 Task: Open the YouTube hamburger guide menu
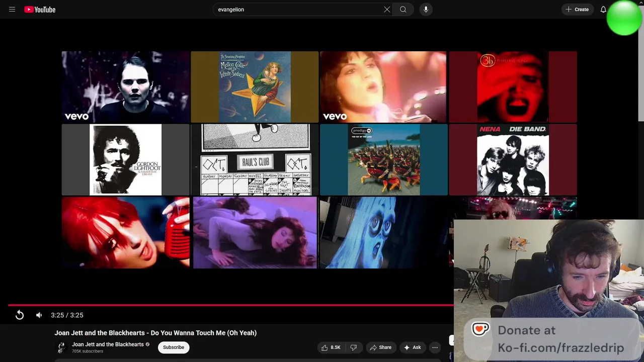tap(12, 10)
